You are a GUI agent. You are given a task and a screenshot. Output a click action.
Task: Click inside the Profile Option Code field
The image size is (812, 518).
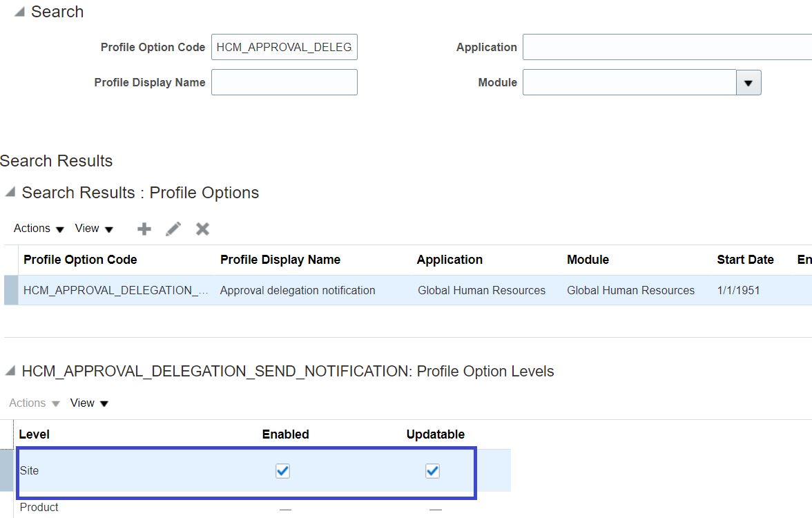(283, 47)
